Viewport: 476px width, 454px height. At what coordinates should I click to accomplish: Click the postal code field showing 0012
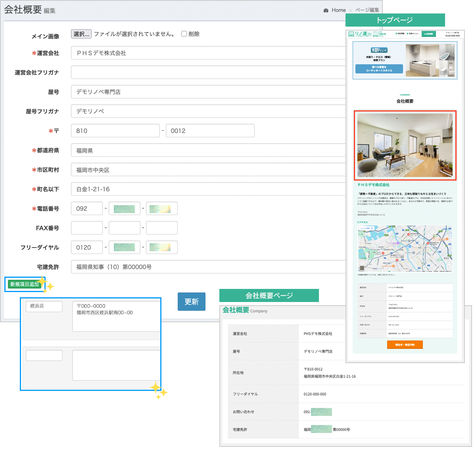click(x=210, y=131)
